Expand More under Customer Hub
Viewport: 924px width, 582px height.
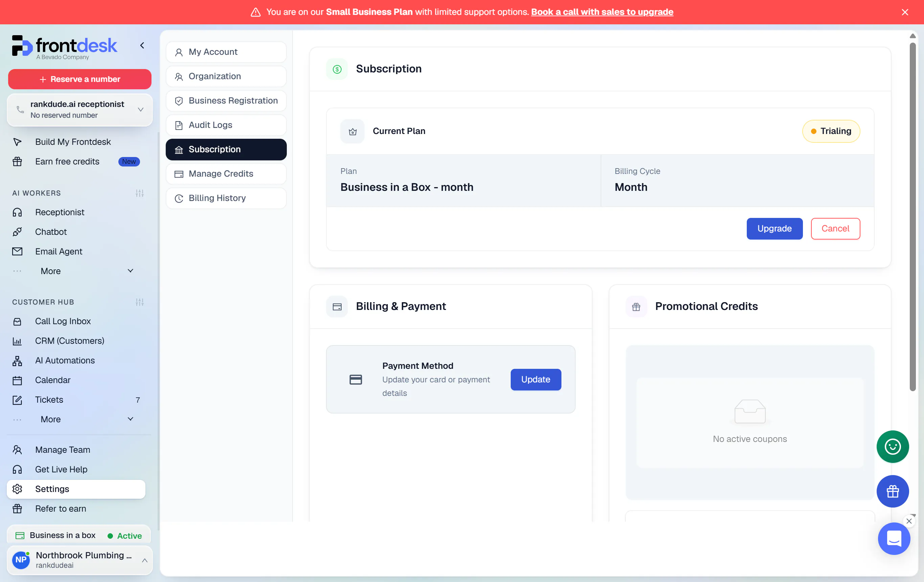point(80,419)
